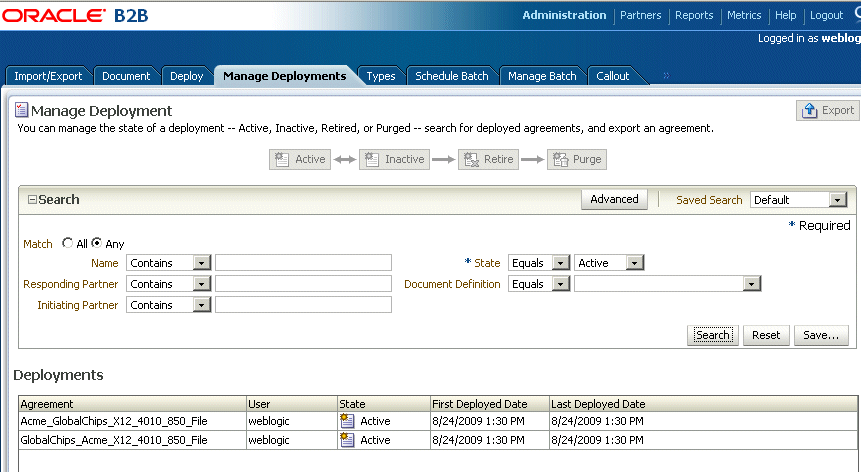Open the Help link
Image resolution: width=861 pixels, height=472 pixels.
[x=786, y=15]
